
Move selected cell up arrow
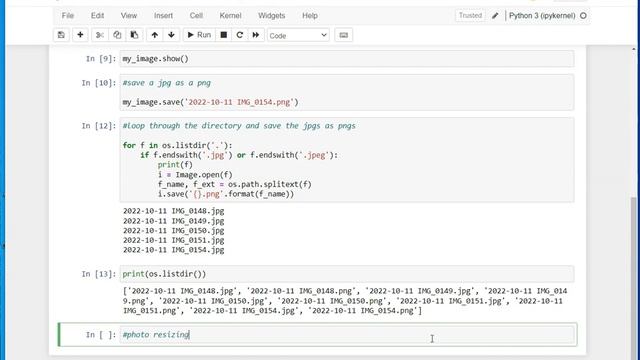click(155, 35)
